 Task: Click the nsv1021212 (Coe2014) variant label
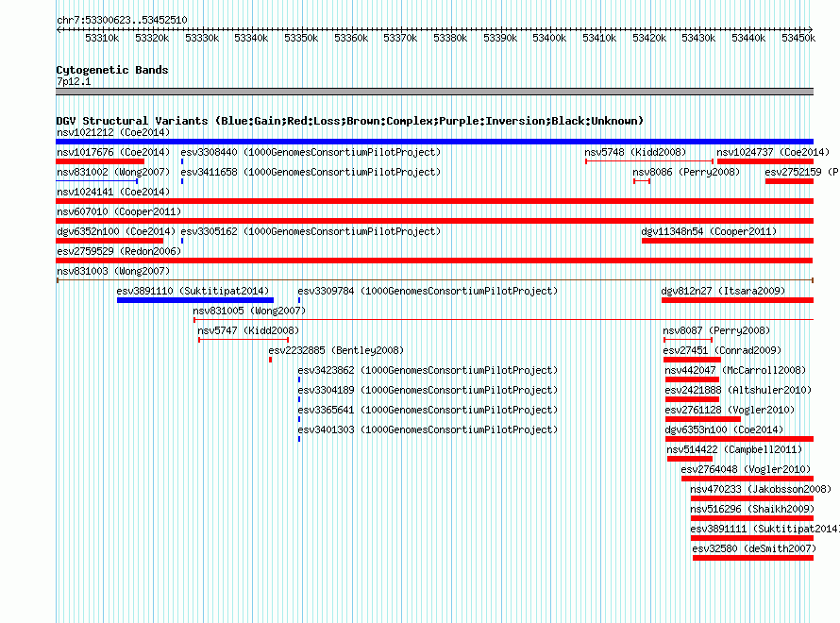(113, 132)
